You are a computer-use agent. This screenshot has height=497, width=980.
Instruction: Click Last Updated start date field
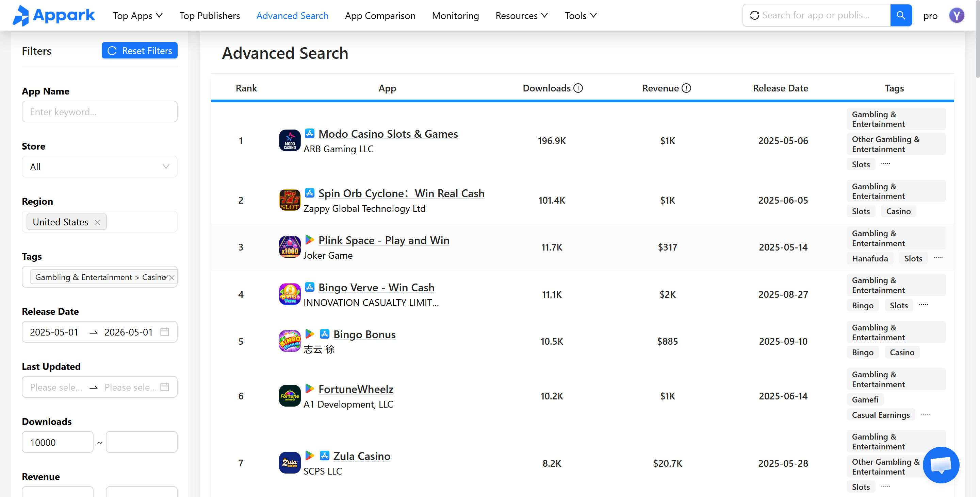(56, 387)
